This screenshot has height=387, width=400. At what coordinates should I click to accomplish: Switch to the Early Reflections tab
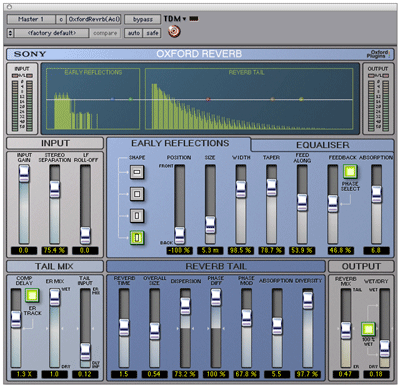pos(180,143)
